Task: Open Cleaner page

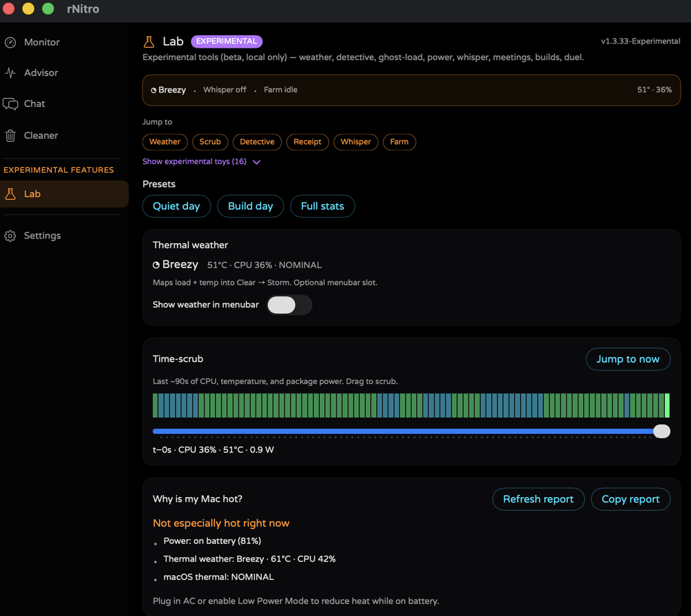Action: [x=64, y=136]
